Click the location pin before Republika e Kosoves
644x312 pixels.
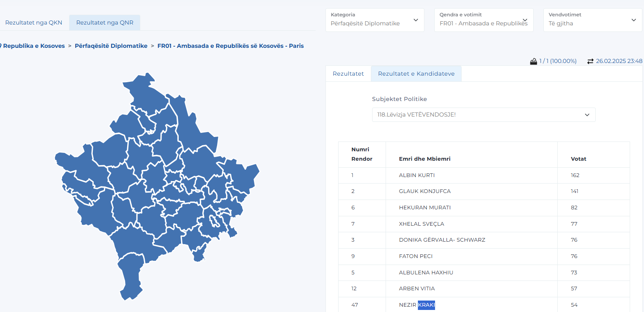click(x=1, y=46)
